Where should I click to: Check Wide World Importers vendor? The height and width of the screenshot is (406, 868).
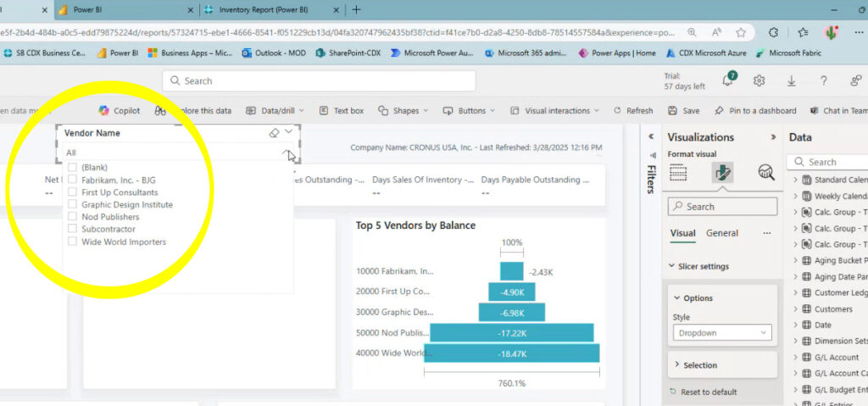pos(72,242)
